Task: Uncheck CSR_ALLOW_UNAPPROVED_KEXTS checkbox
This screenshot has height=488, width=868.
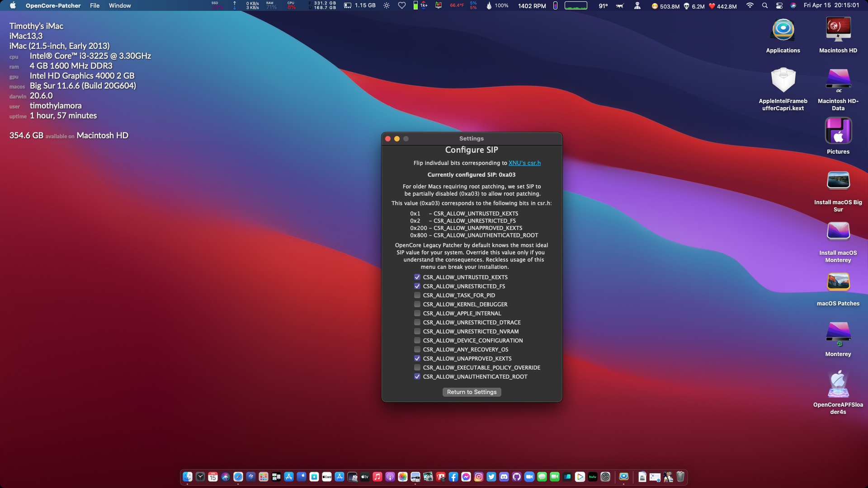Action: [x=417, y=358]
